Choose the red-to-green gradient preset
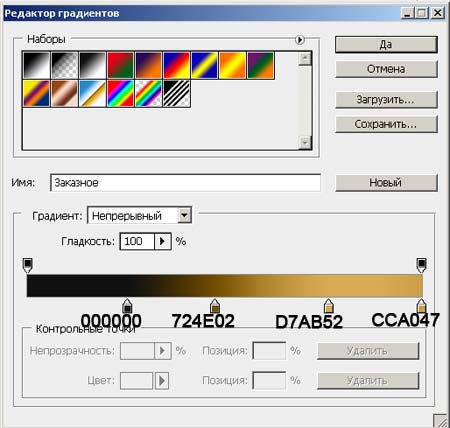This screenshot has height=428, width=450. pos(121,65)
